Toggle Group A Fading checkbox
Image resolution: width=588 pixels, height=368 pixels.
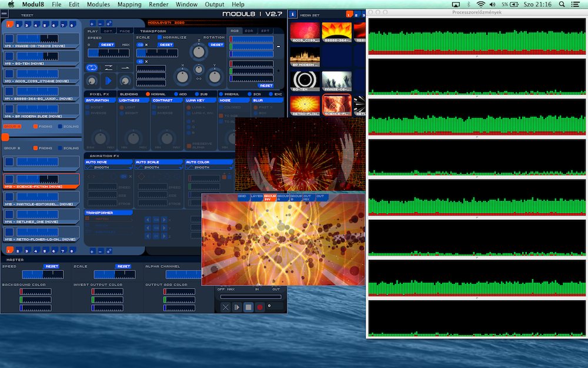(36, 127)
